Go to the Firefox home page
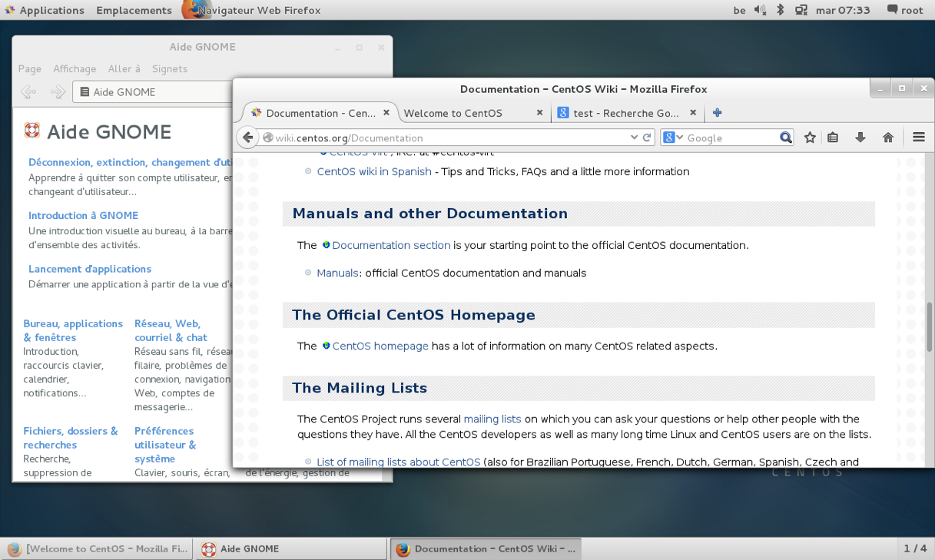 tap(888, 138)
